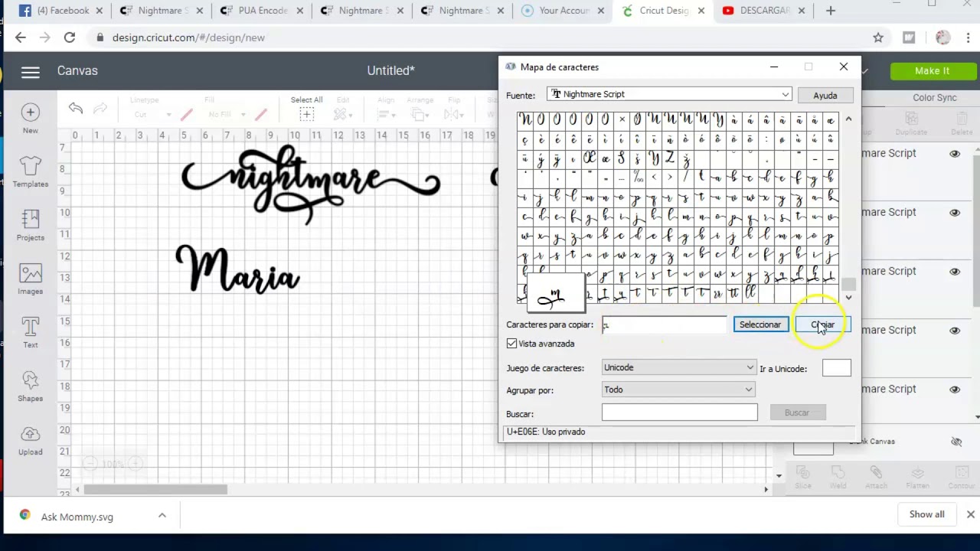Click the Attach icon in layers panel
Image resolution: width=980 pixels, height=551 pixels.
pos(876,473)
